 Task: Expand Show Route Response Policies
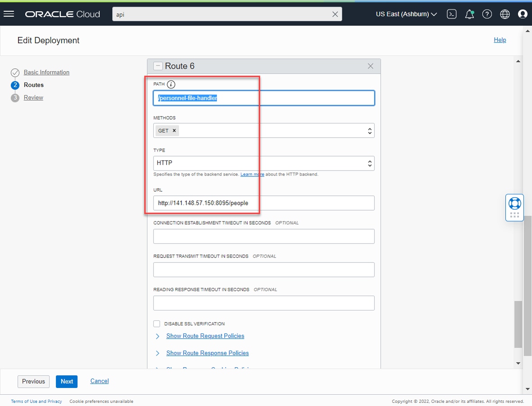(207, 353)
